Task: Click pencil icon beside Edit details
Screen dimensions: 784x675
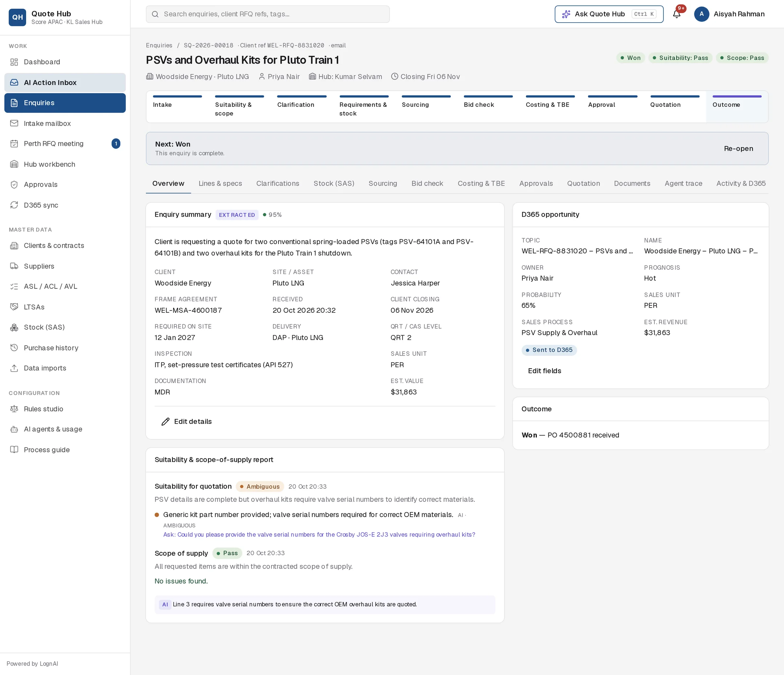Action: coord(166,421)
